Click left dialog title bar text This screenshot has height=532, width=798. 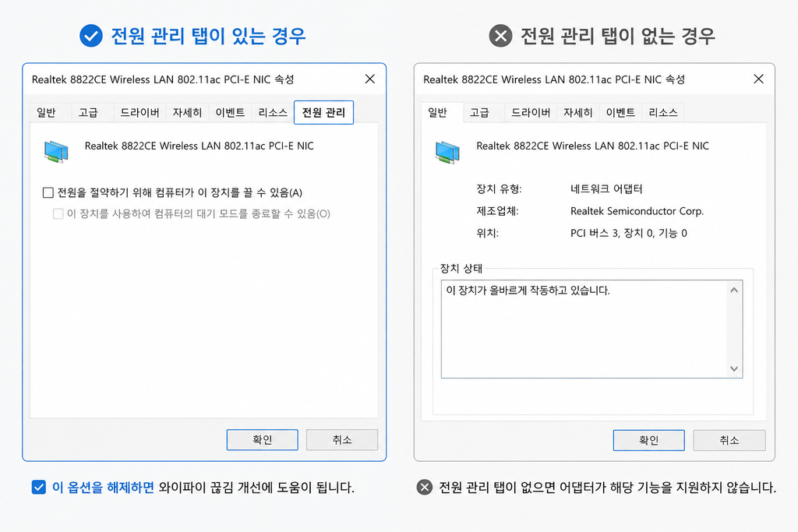[x=163, y=79]
